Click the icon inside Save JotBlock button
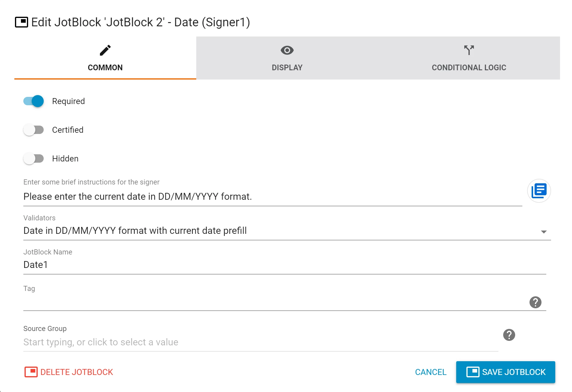Viewport: 572px width, 392px height. [473, 372]
